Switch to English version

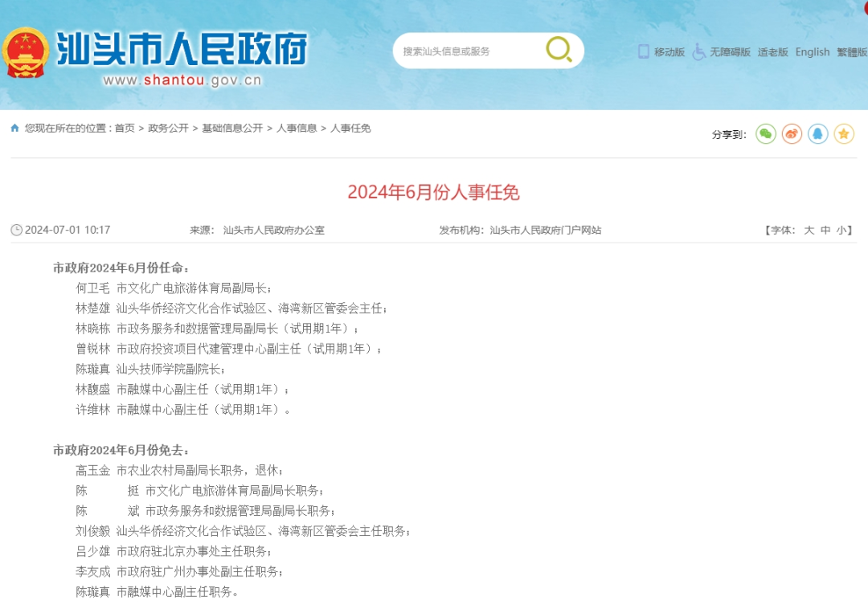point(813,52)
